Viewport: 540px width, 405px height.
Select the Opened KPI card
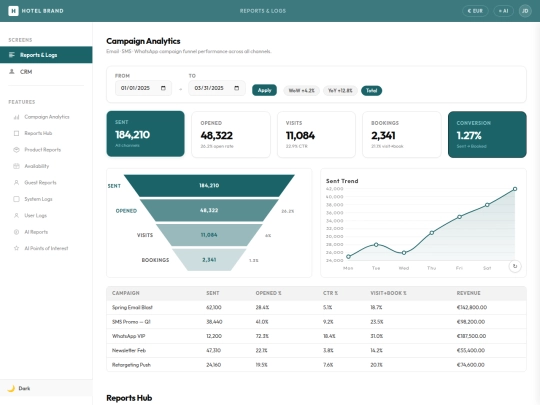click(x=231, y=134)
